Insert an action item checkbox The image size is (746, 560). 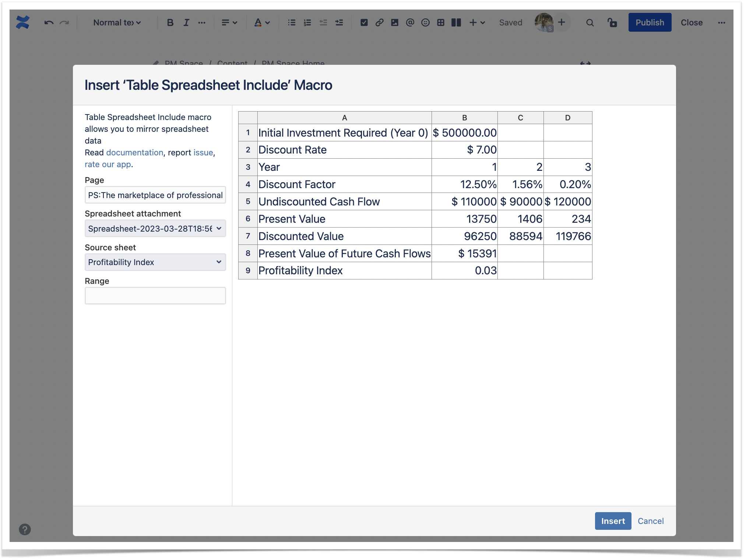coord(364,23)
